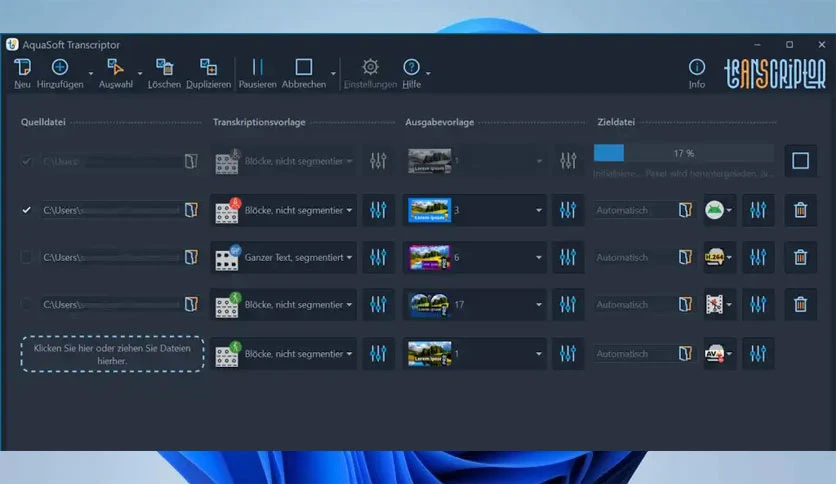This screenshot has height=484, width=836.
Task: Adjust export settings sliders in Ganzer Text row
Action: pos(758,257)
